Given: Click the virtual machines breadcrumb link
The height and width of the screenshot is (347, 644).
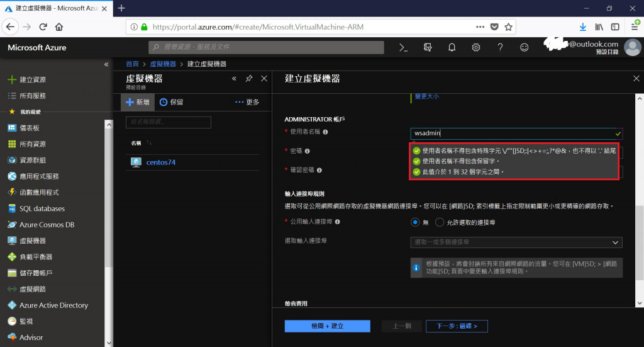Looking at the screenshot, I should [163, 64].
